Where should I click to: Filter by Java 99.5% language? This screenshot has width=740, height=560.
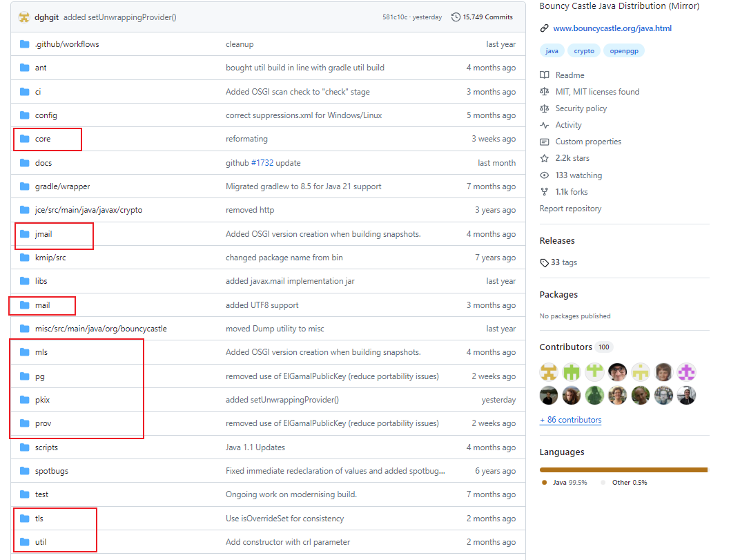(565, 483)
